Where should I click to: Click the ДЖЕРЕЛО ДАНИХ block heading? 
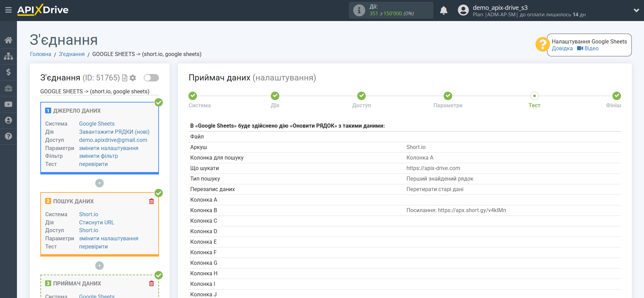[x=77, y=111]
